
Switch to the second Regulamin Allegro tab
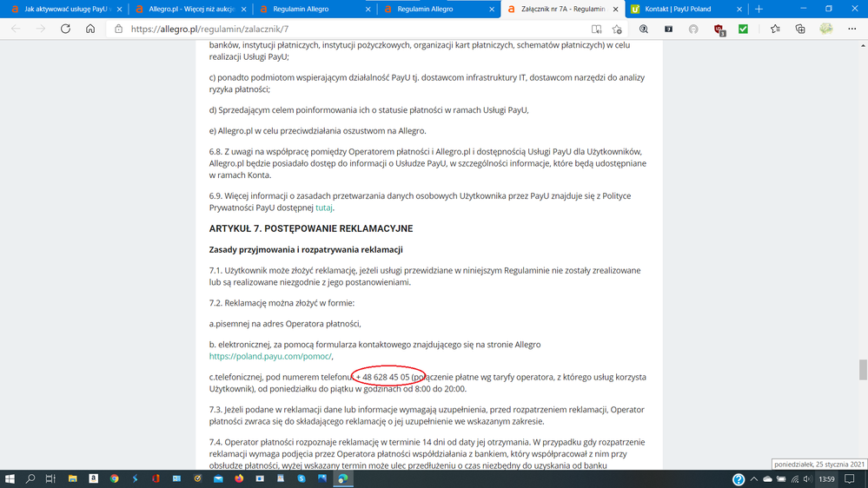[x=439, y=9]
